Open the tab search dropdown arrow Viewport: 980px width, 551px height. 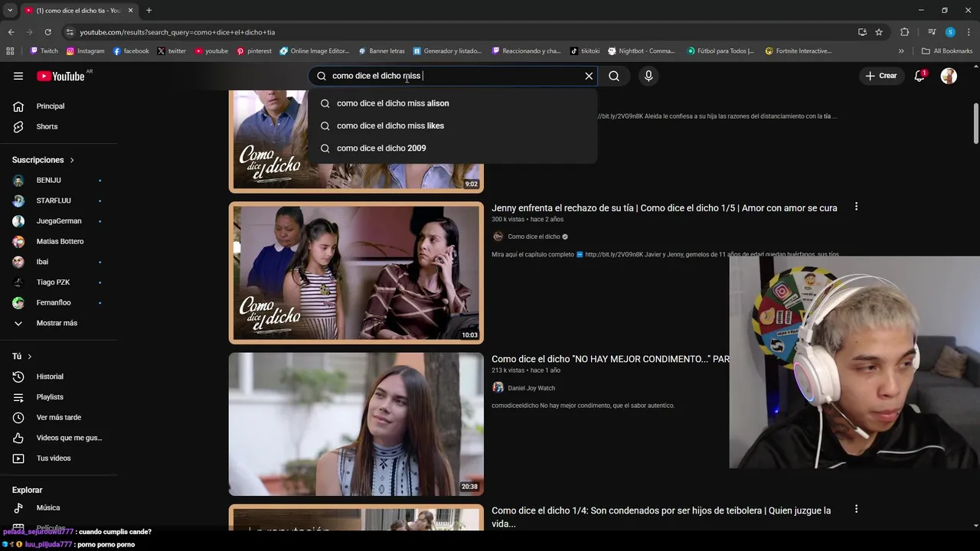click(x=10, y=11)
